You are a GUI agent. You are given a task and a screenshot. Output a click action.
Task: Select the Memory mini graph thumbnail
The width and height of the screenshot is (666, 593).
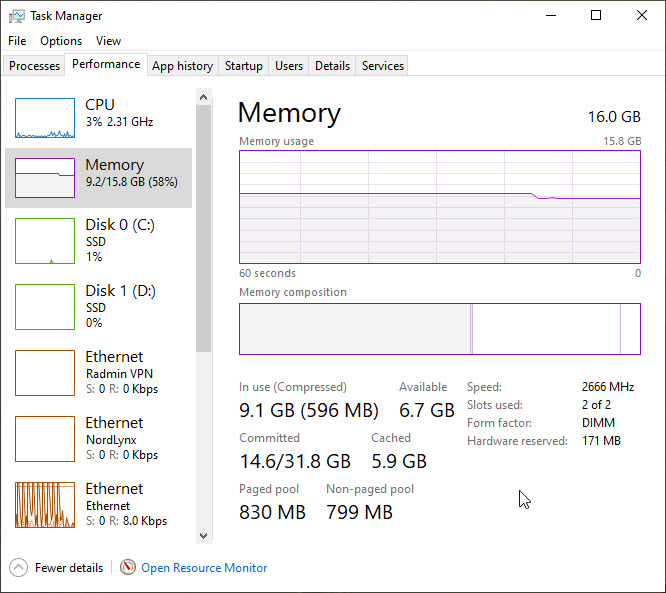point(45,178)
